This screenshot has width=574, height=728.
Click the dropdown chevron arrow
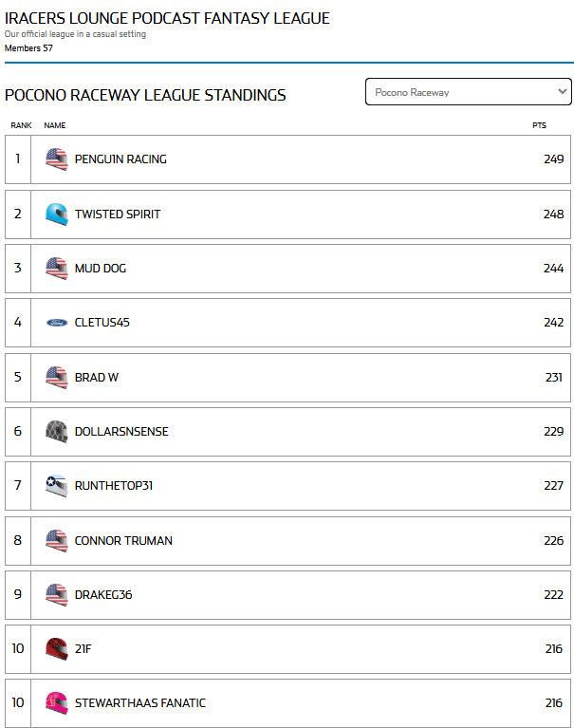[x=562, y=91]
